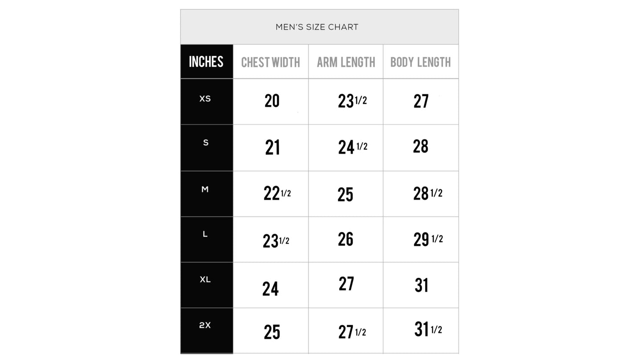Click 2X body length 31 1/2

tap(428, 329)
